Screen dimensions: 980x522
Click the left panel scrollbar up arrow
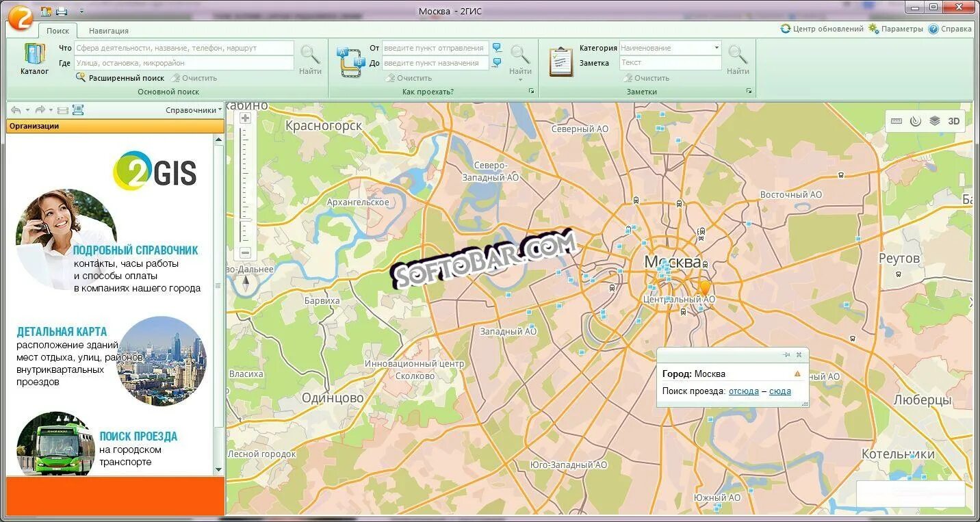point(219,140)
